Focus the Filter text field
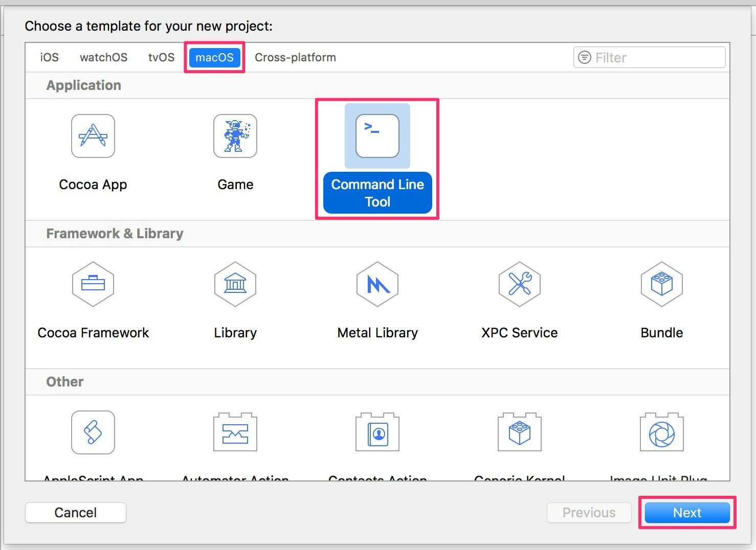This screenshot has height=550, width=756. 650,57
